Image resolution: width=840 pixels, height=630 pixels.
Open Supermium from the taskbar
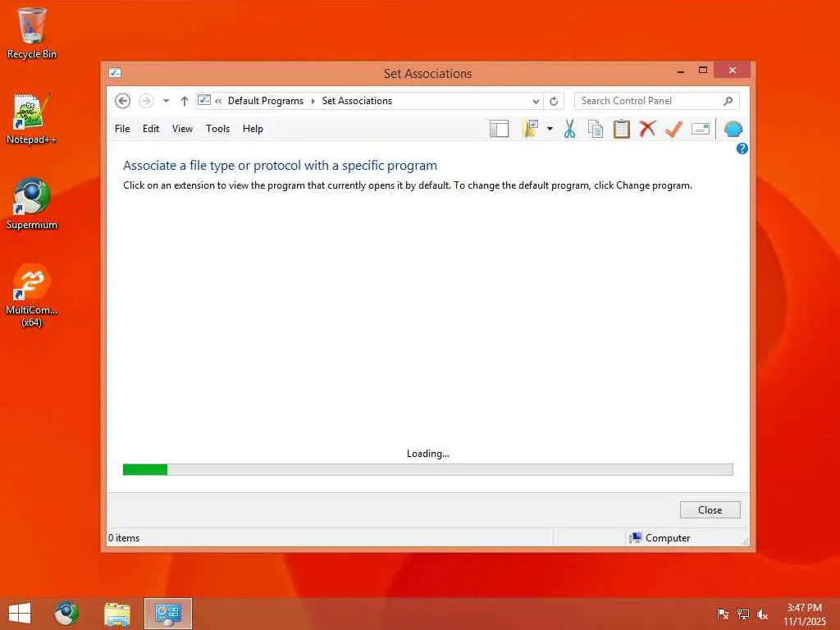(x=66, y=614)
